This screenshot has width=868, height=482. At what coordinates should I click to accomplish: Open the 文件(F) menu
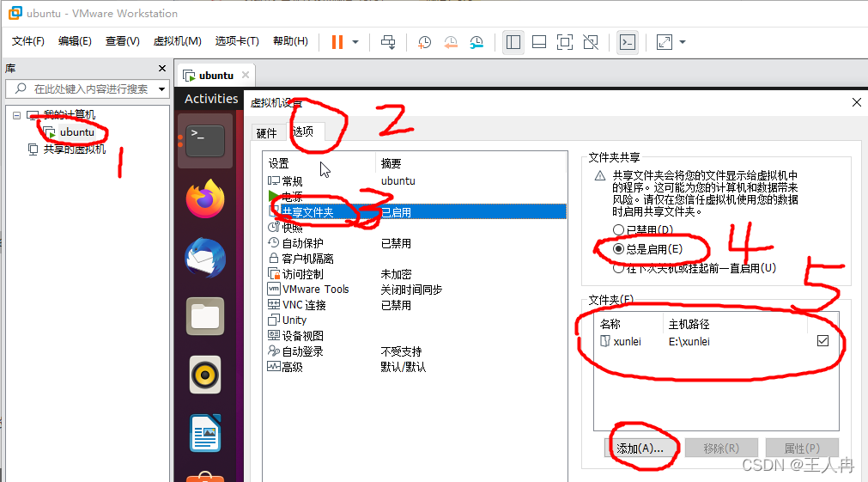coord(27,41)
